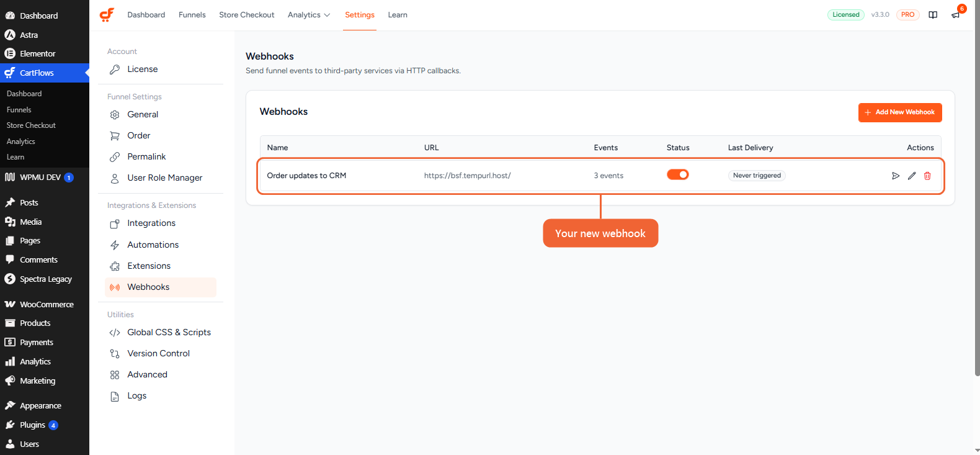The height and width of the screenshot is (455, 980).
Task: Click the '3 events' cell
Action: point(608,176)
